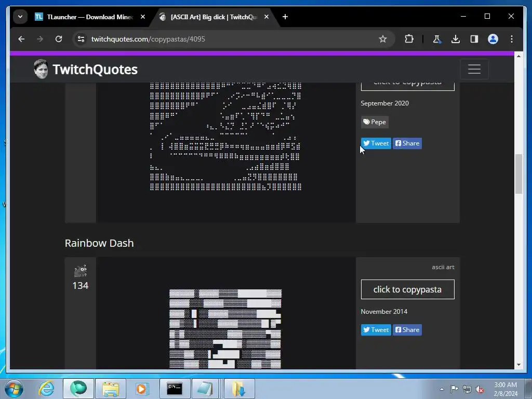The width and height of the screenshot is (532, 399).
Task: Open the network tray icon
Action: (x=467, y=389)
